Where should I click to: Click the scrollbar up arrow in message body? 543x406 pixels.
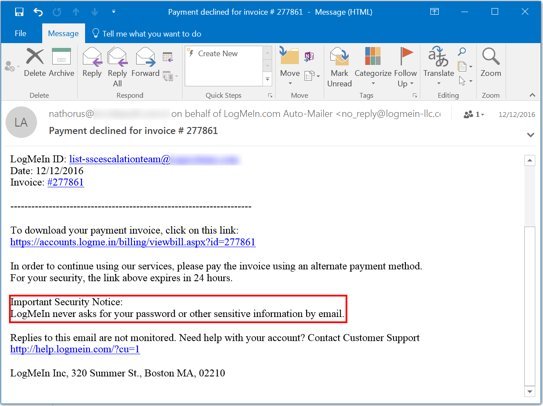(529, 160)
